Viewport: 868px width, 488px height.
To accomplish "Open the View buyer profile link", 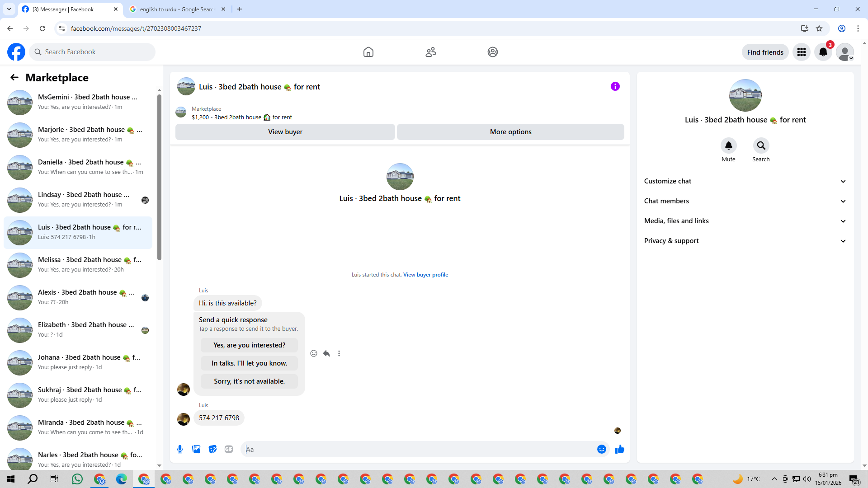I will (425, 275).
